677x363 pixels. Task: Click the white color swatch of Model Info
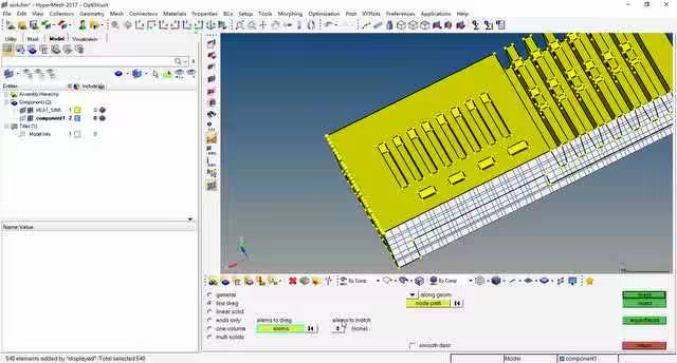coord(77,134)
